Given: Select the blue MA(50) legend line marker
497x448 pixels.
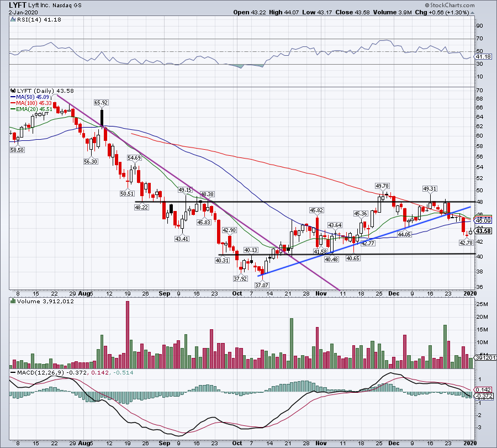Looking at the screenshot, I should [x=13, y=97].
